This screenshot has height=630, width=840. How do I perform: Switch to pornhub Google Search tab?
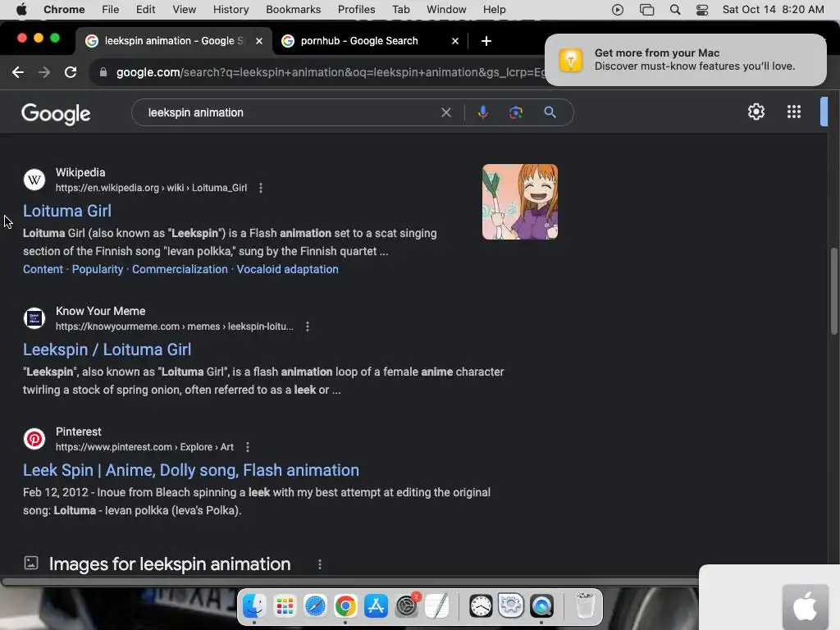(370, 41)
